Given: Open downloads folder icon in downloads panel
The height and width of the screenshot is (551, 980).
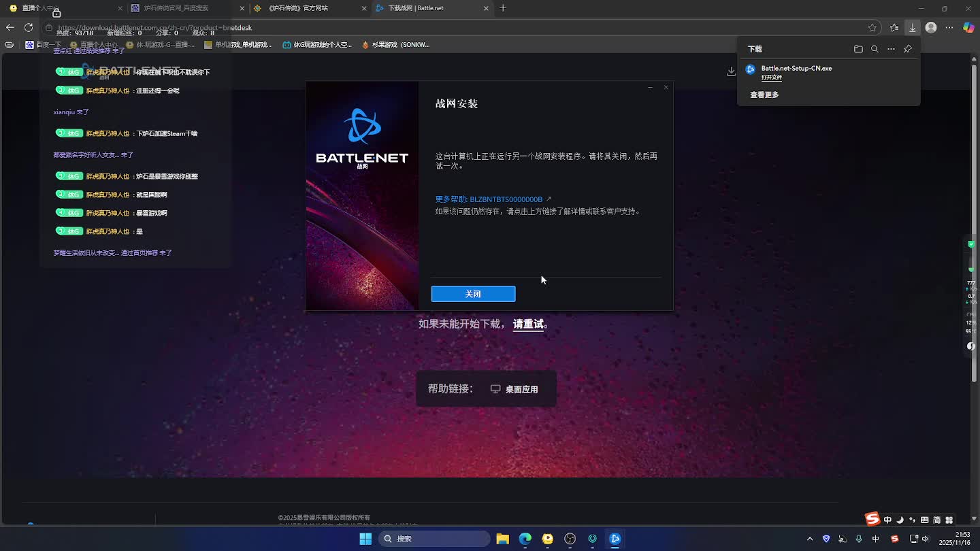Looking at the screenshot, I should (858, 49).
